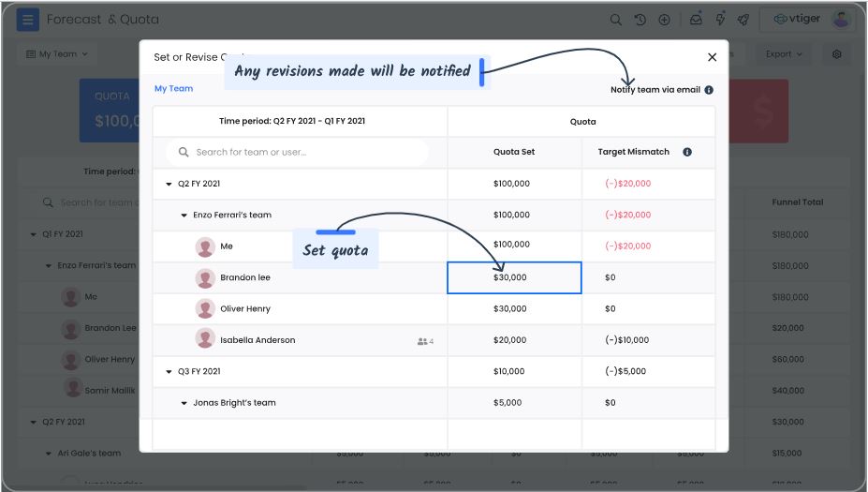Close the Set or Revise Quota dialog
Viewport: 868px width, 492px height.
click(712, 57)
